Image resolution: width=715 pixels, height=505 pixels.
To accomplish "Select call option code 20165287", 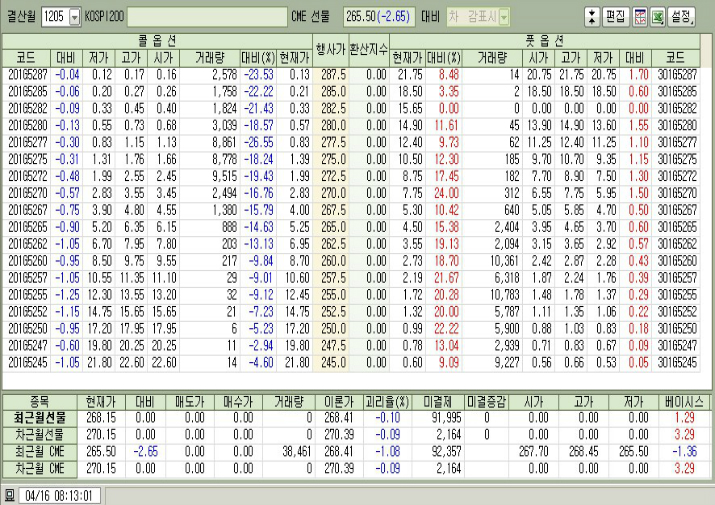I will pos(27,74).
